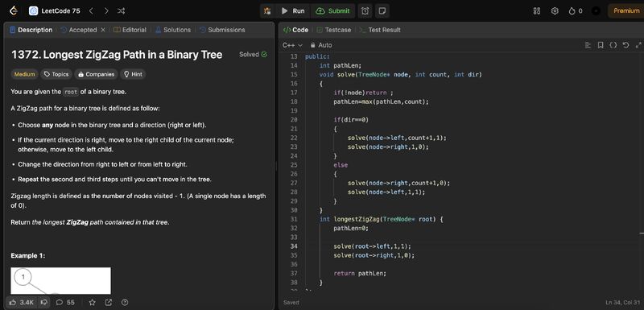Screen dimensions: 644x310
Task: Click code line 34 solve(root->left,1,1)
Action: pos(372,246)
